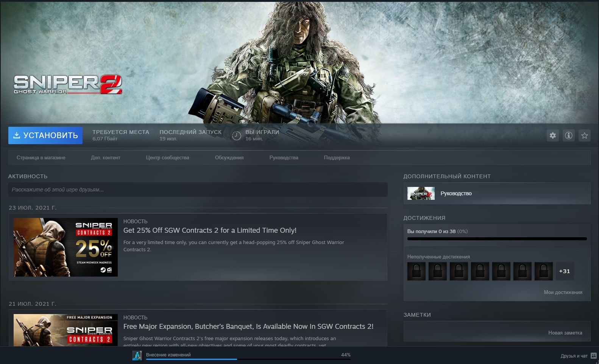The width and height of the screenshot is (599, 364).
Task: Open the Free Major Expansion news thumbnail
Action: coord(66,330)
